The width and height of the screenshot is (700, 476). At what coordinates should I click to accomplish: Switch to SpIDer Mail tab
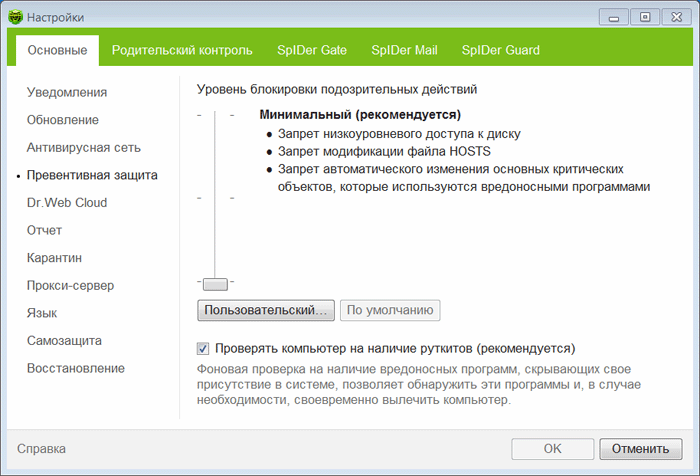coord(404,50)
